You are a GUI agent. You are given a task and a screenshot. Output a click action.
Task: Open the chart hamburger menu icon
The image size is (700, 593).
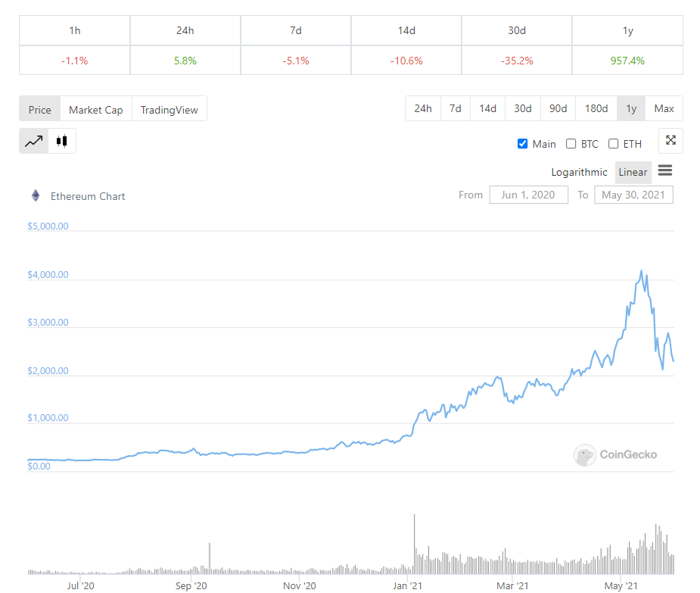click(665, 171)
